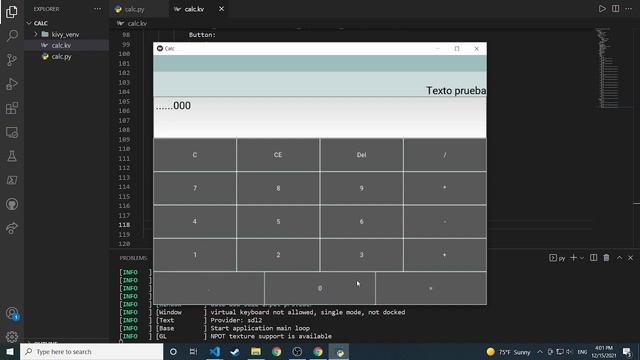Open Visual Studio Code from taskbar

[x=214, y=351]
